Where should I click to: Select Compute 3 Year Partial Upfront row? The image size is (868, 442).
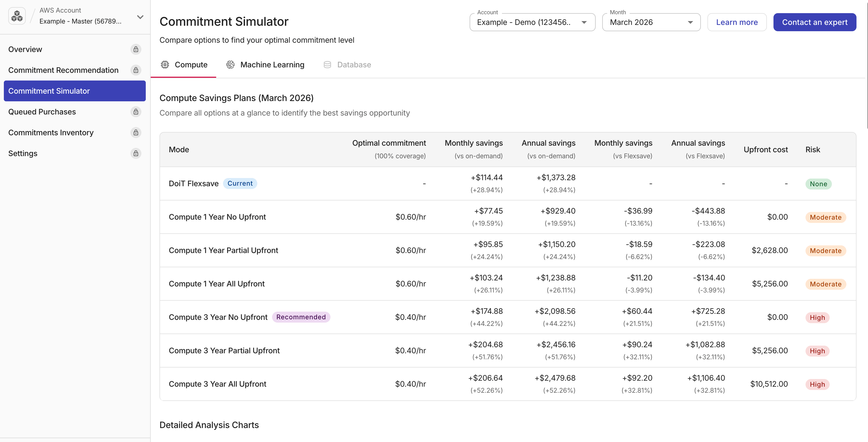tap(507, 350)
